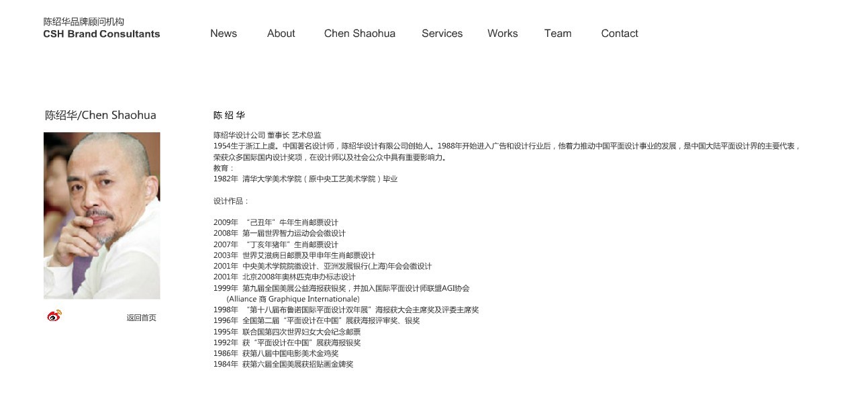The height and width of the screenshot is (413, 868).
Task: Click the 设计作品： label
Action: [231, 201]
